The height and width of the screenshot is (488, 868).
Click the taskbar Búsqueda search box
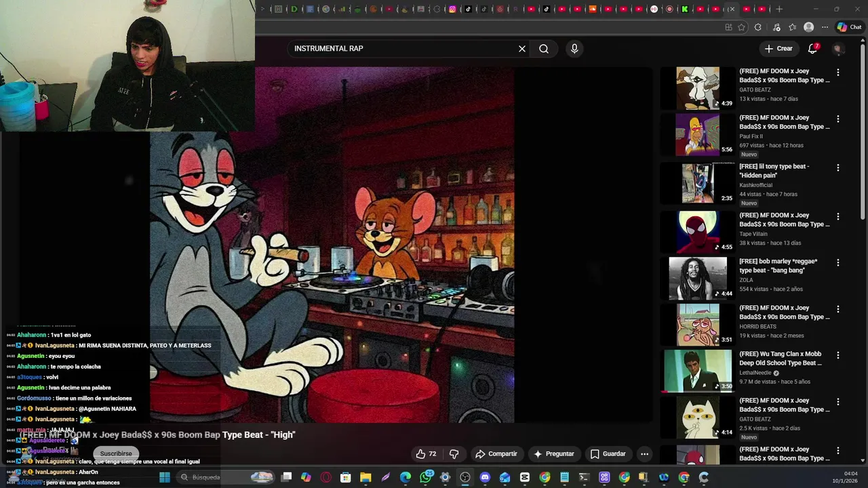click(227, 477)
